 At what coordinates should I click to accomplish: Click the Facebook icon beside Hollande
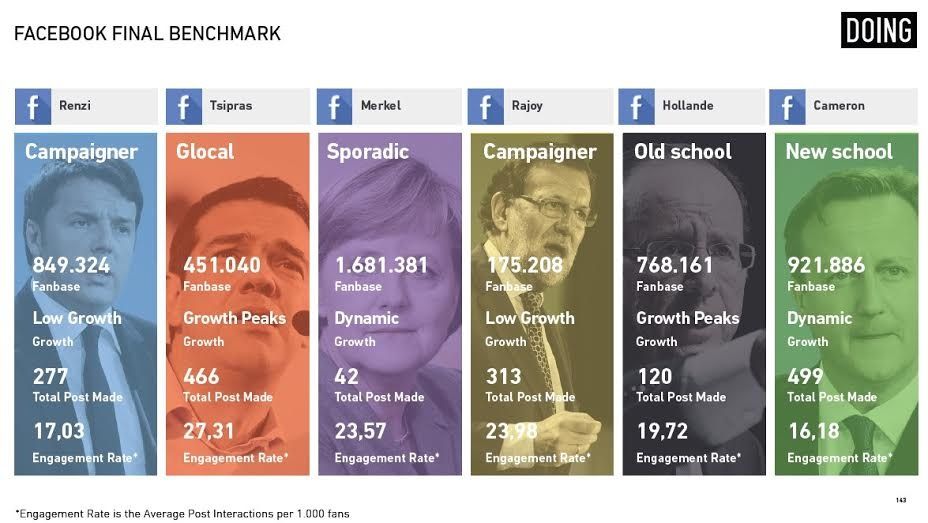point(636,106)
